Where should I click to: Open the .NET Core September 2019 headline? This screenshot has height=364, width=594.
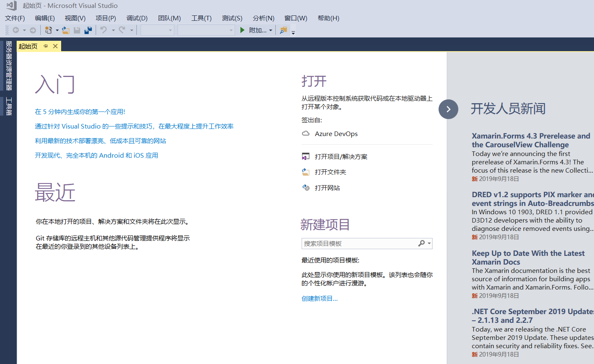pyautogui.click(x=533, y=316)
